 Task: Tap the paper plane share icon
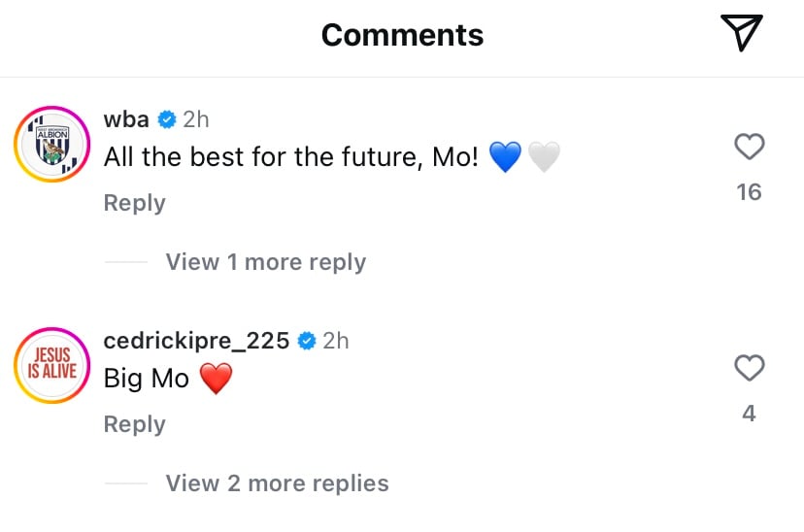[742, 33]
